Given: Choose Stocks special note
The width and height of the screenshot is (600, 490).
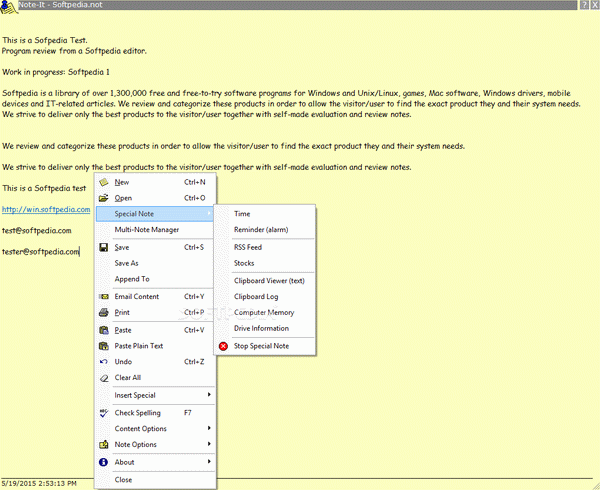Looking at the screenshot, I should pos(265,263).
